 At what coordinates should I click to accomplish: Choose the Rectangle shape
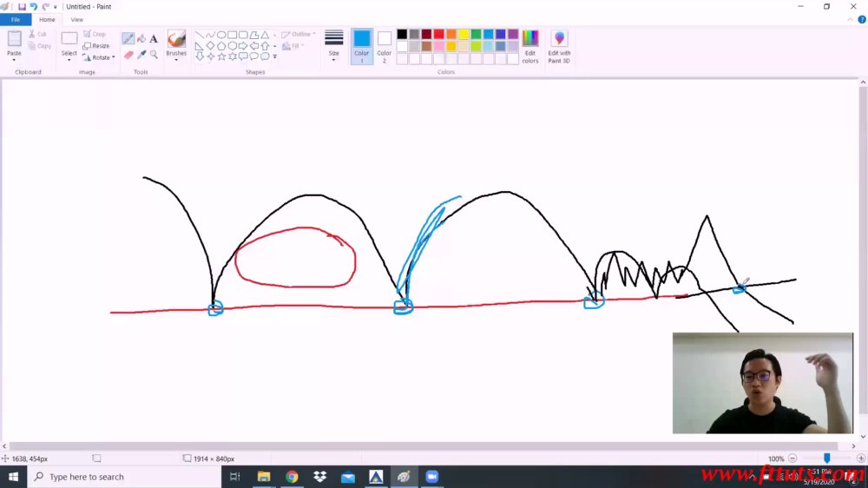233,35
